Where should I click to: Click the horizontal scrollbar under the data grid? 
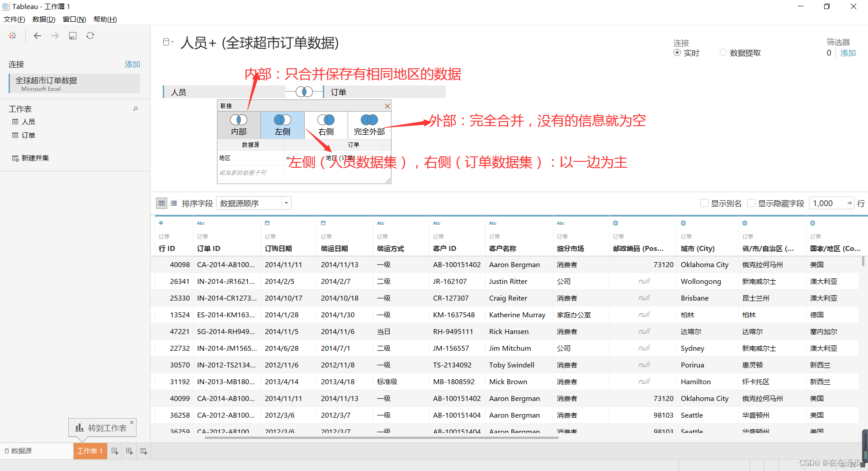tap(382, 438)
